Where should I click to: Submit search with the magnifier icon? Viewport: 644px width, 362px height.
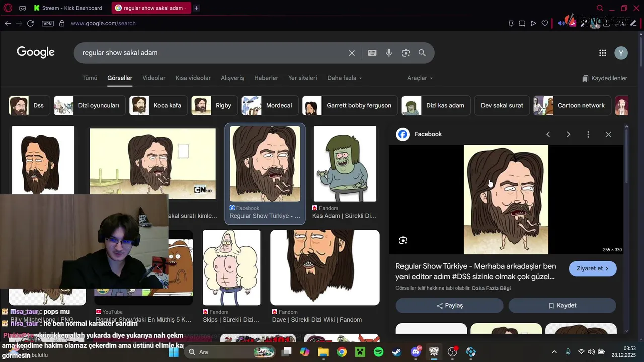point(422,53)
